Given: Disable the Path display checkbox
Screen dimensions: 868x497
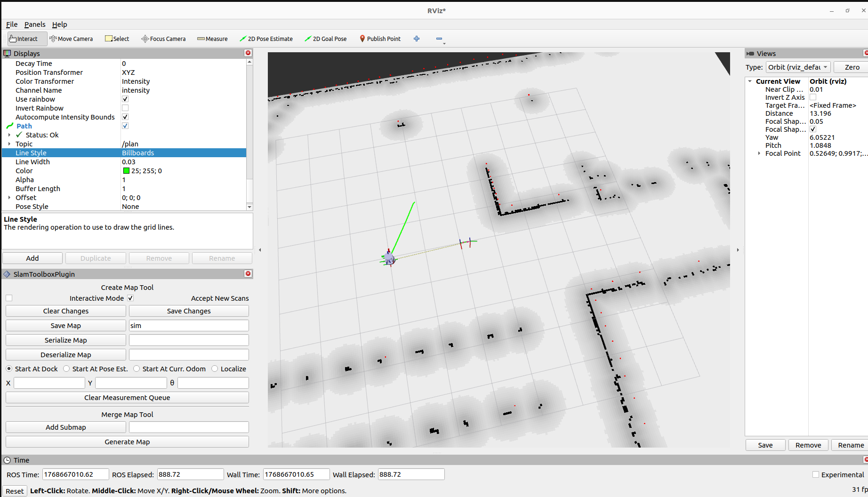Looking at the screenshot, I should [125, 126].
